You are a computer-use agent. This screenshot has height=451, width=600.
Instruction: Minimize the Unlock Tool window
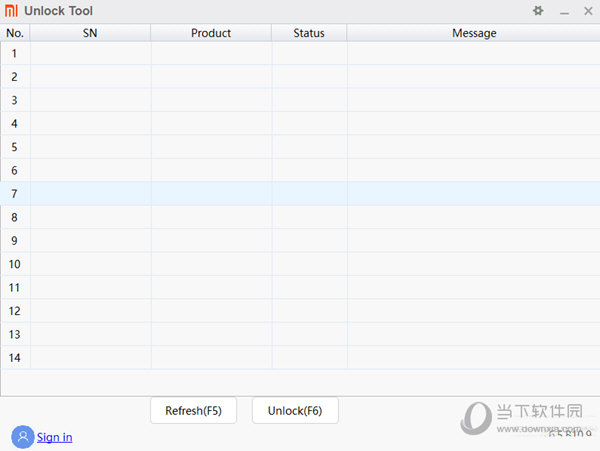point(563,11)
